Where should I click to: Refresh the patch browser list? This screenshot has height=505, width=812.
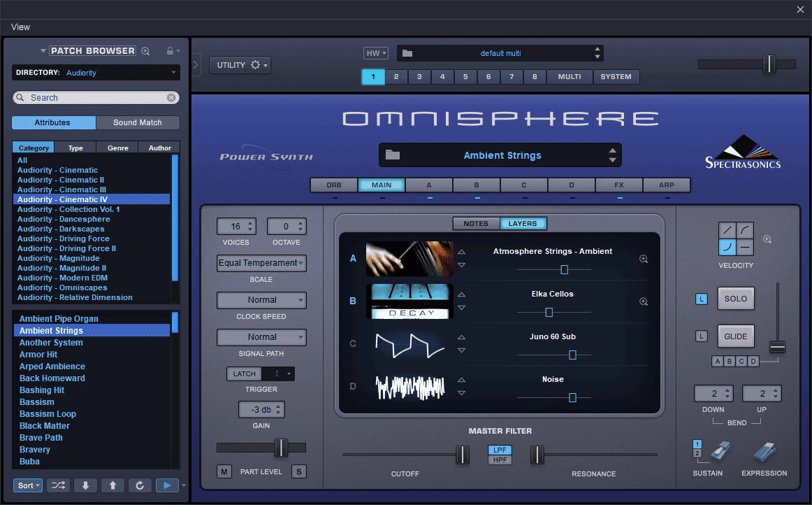139,485
